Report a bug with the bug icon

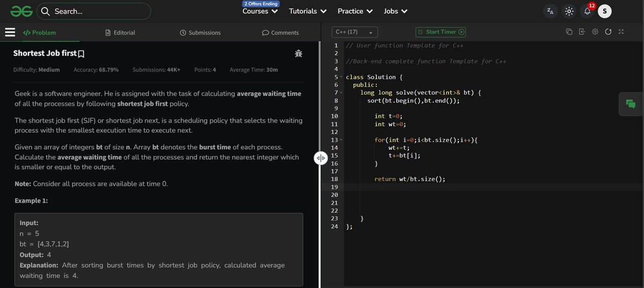pos(298,53)
